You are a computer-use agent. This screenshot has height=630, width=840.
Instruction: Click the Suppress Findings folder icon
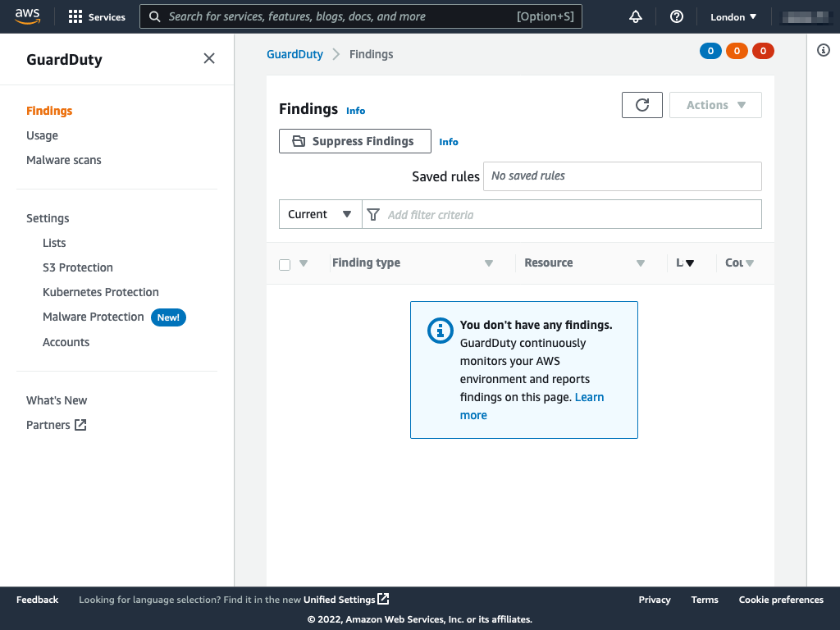coord(299,140)
